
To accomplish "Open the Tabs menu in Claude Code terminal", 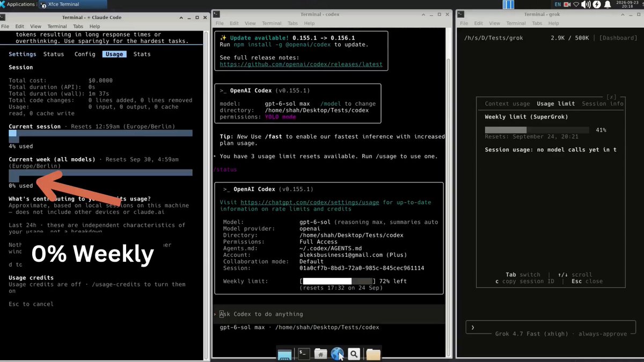I will coord(78,26).
